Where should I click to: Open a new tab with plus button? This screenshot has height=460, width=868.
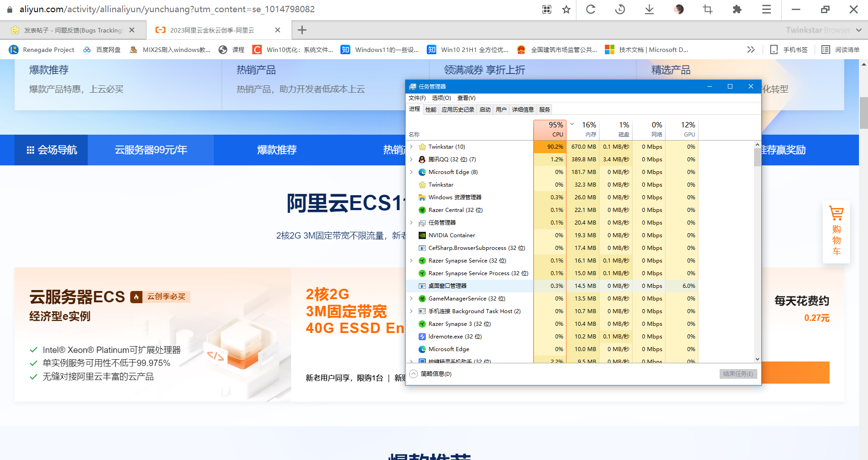[x=302, y=30]
